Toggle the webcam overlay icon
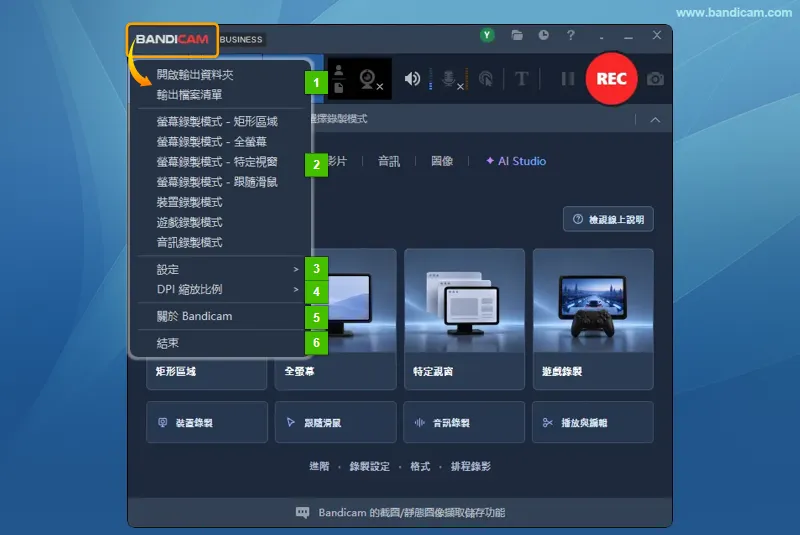 (x=369, y=79)
